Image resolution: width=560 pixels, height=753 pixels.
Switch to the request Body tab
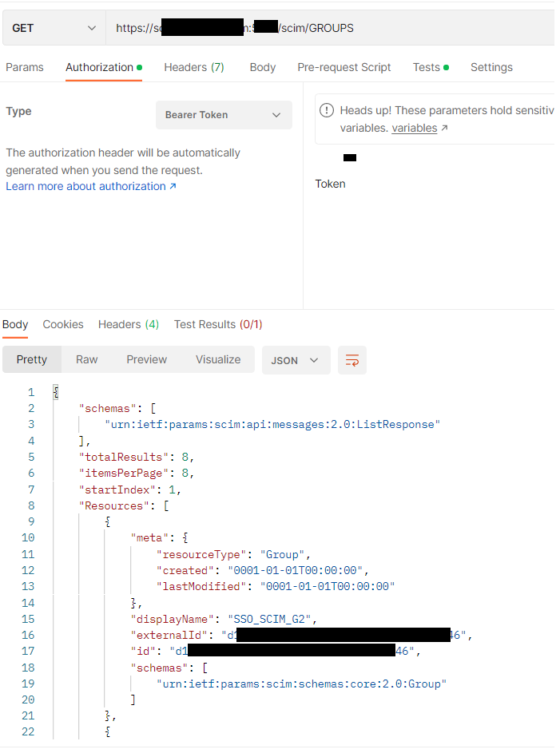263,67
